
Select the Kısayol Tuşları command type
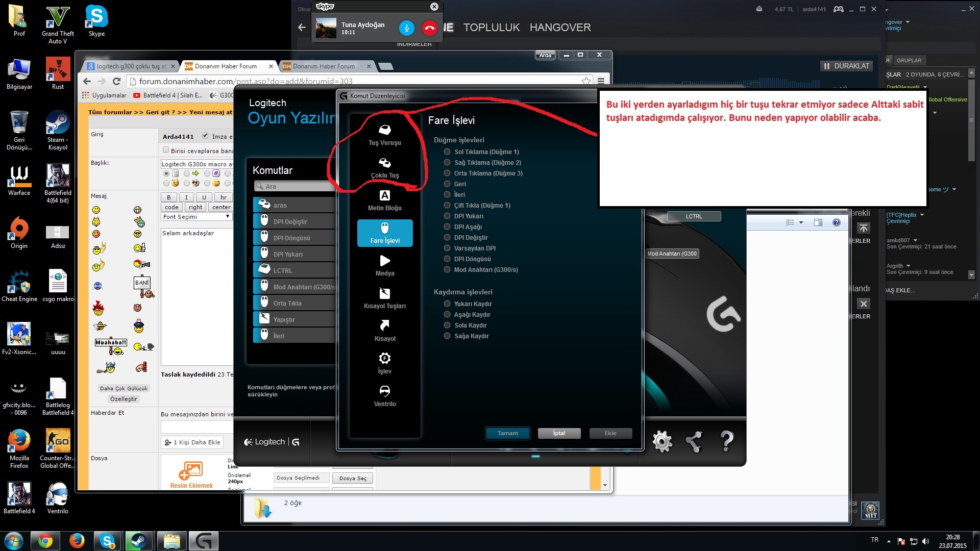[x=385, y=298]
